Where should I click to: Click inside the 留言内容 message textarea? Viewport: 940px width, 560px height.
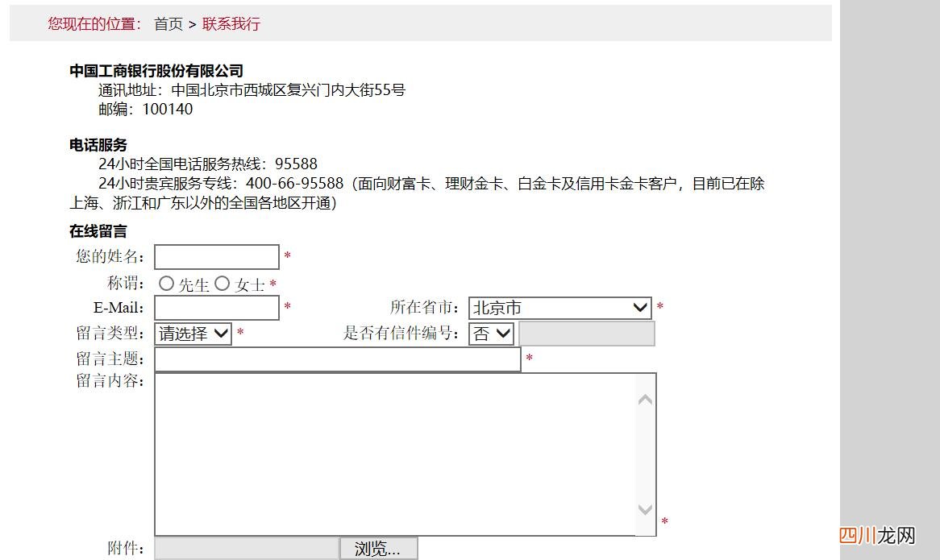(x=395, y=454)
